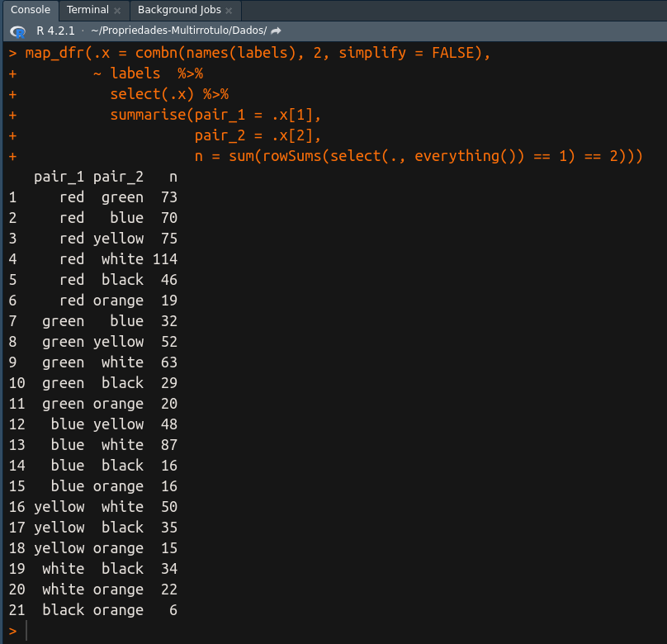This screenshot has height=644, width=667.
Task: Click 'labels' in the '~ labels %>%' code line
Action: pyautogui.click(x=135, y=73)
